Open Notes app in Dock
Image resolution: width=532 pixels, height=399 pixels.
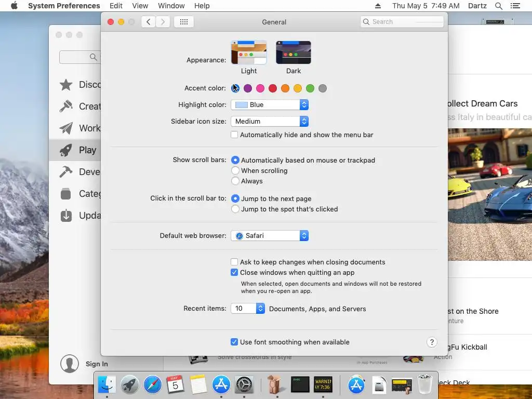pos(198,384)
